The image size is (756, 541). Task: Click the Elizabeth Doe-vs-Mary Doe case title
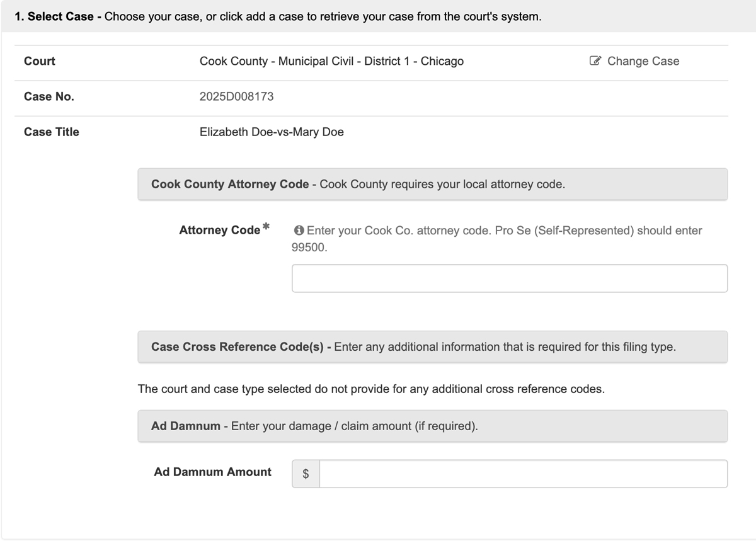coord(272,132)
